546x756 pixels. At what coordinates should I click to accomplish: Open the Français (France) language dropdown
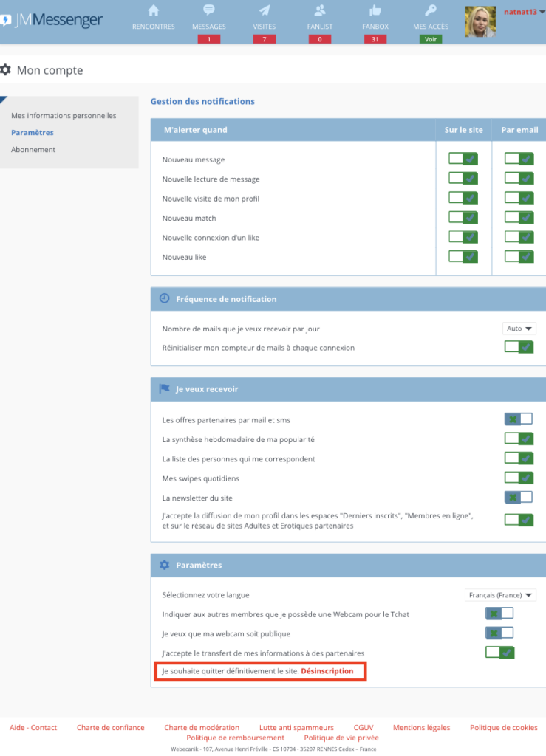(x=500, y=595)
